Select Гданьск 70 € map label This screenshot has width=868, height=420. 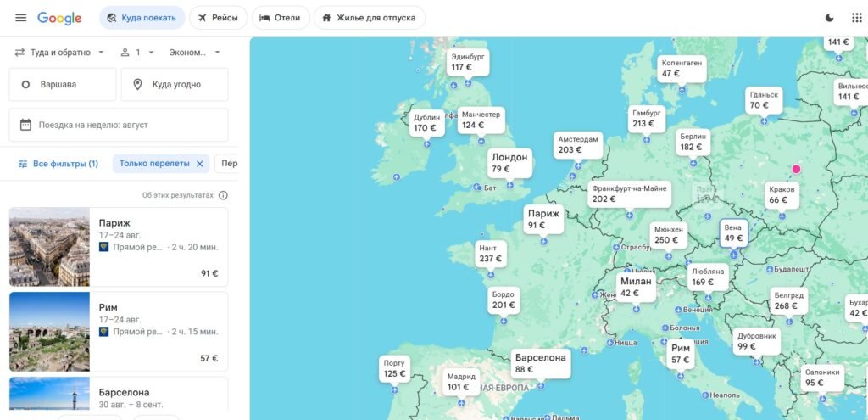click(764, 100)
